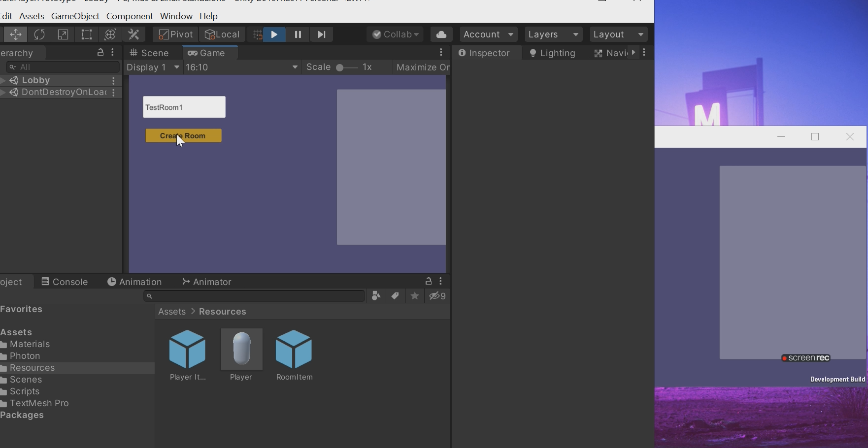Switch to the Lighting tab

coord(553,53)
